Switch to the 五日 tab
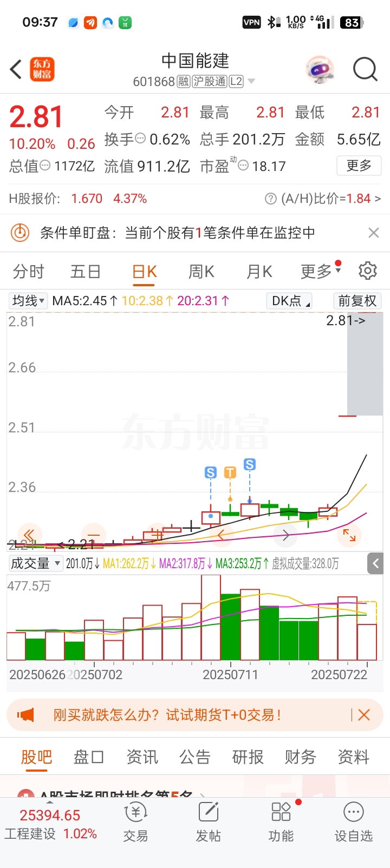 pyautogui.click(x=86, y=272)
